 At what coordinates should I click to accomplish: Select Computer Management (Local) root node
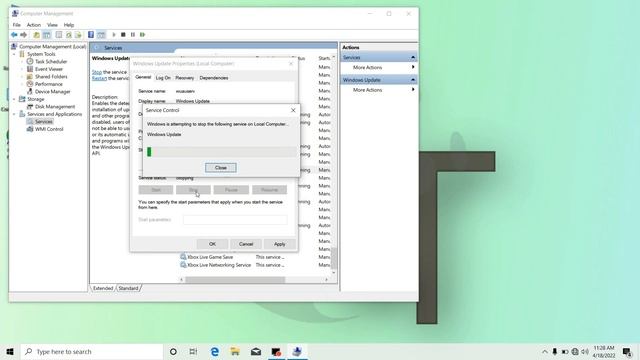[x=52, y=47]
